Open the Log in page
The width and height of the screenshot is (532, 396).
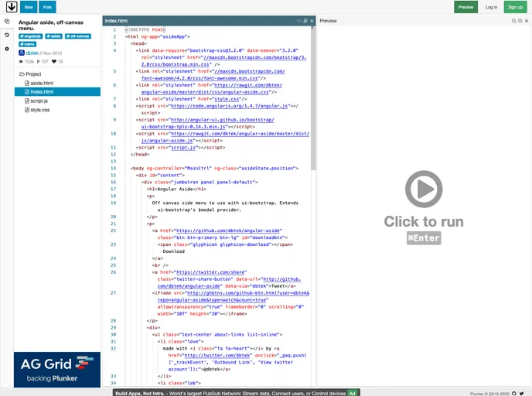(491, 7)
